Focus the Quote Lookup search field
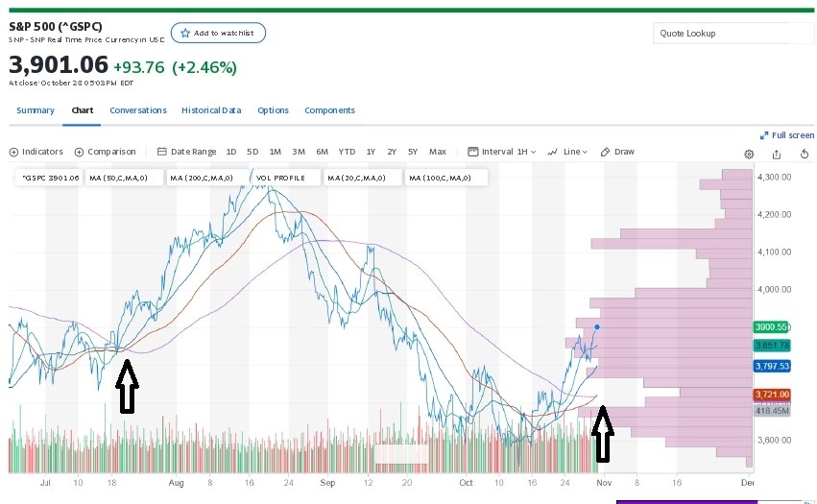This screenshot has height=504, width=817. tap(733, 34)
